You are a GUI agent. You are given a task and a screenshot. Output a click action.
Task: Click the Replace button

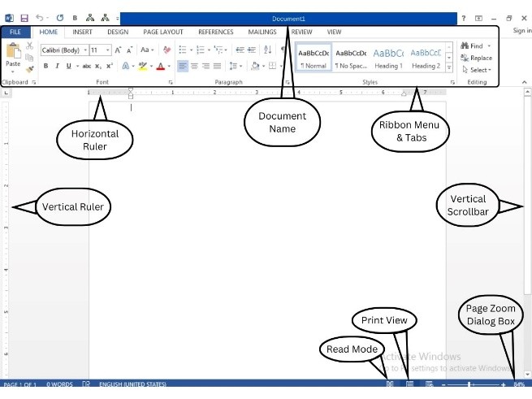476,58
